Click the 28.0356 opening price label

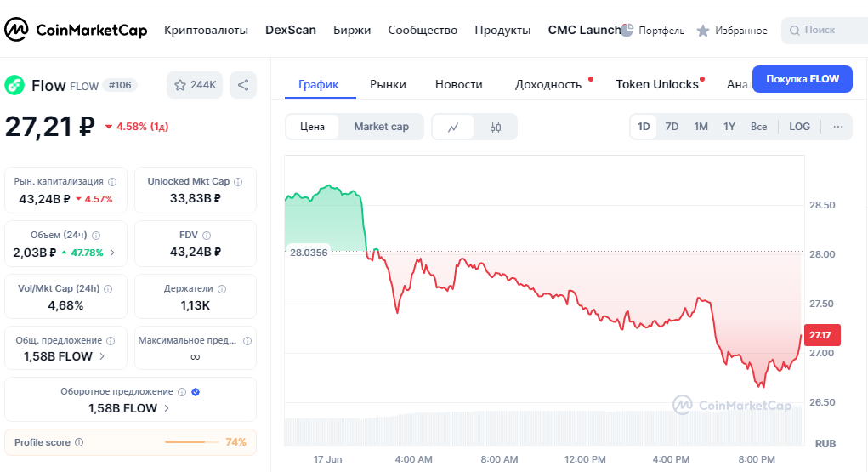pyautogui.click(x=309, y=253)
